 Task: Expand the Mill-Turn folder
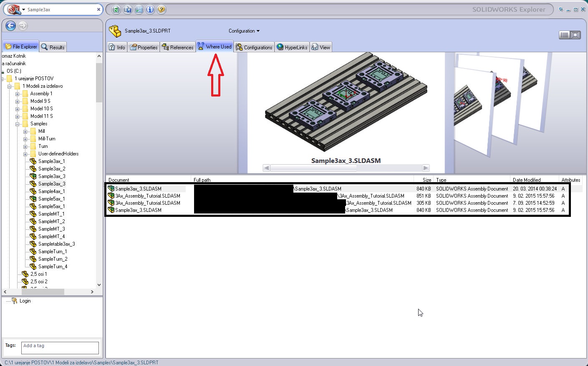coord(25,139)
